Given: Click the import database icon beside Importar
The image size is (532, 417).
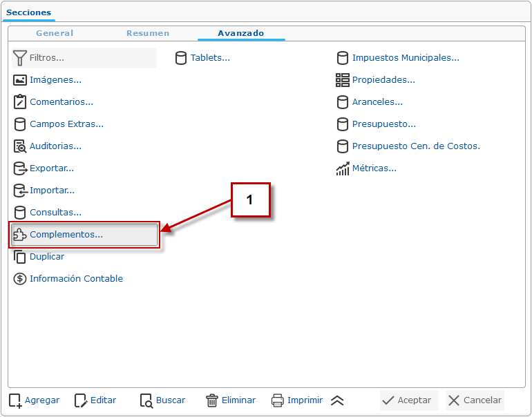Looking at the screenshot, I should tap(20, 190).
